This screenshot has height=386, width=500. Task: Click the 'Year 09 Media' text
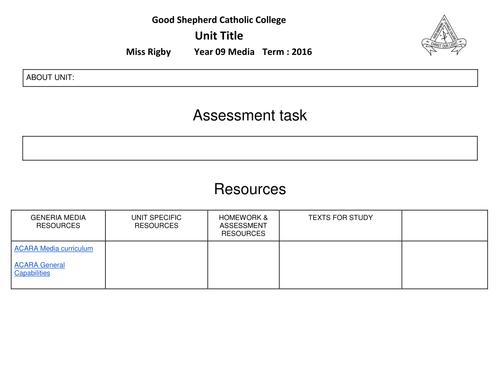(x=224, y=52)
